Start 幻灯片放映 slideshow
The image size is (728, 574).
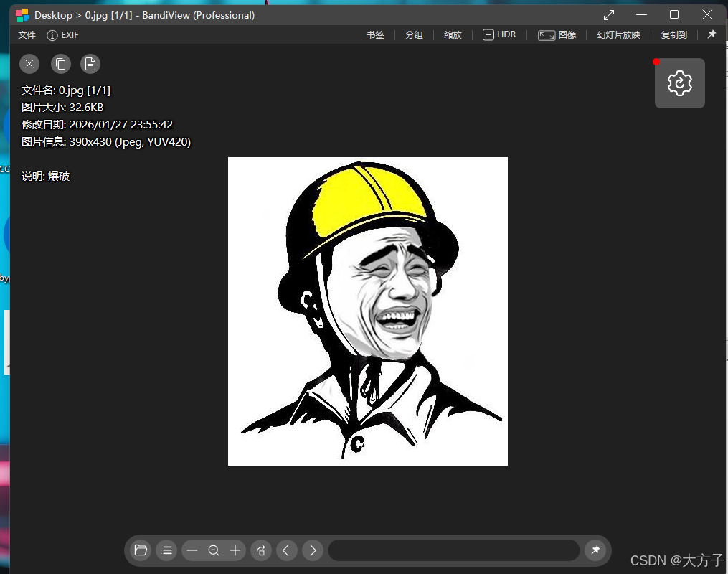coord(618,35)
